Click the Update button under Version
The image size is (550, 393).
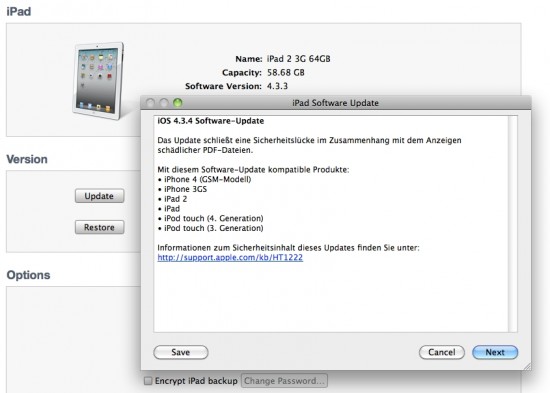99,196
